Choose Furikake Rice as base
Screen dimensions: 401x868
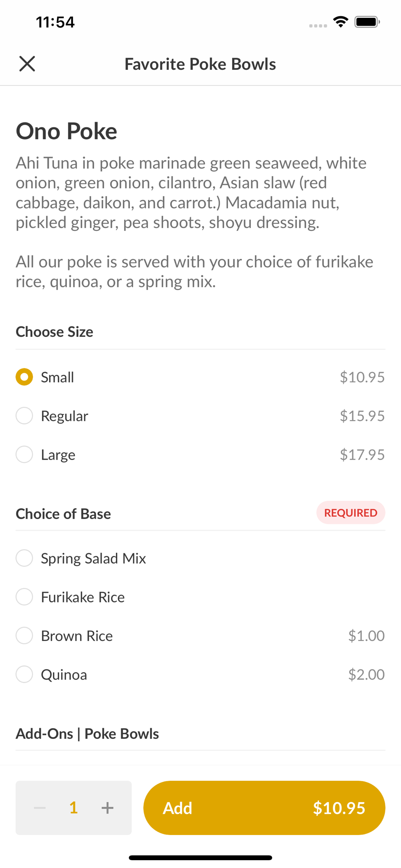pos(24,597)
